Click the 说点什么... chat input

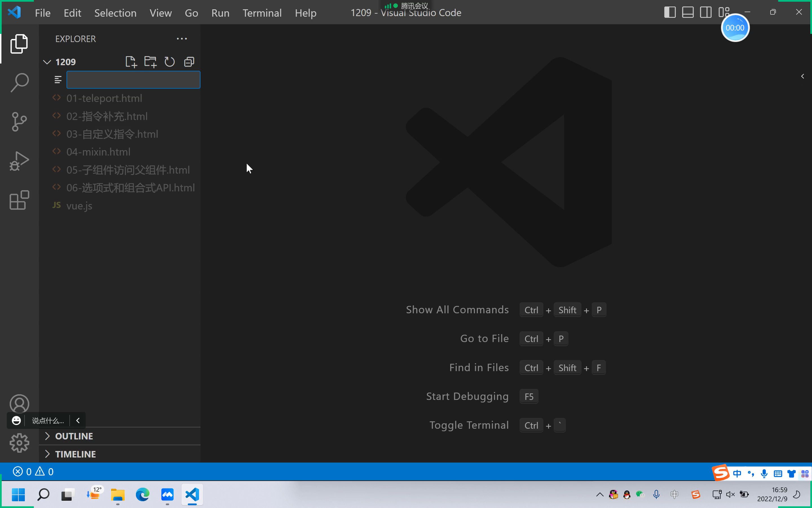pyautogui.click(x=48, y=421)
